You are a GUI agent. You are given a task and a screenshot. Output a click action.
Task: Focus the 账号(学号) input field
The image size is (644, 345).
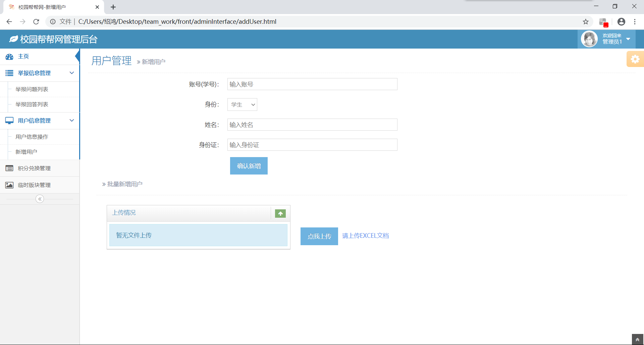pyautogui.click(x=312, y=84)
